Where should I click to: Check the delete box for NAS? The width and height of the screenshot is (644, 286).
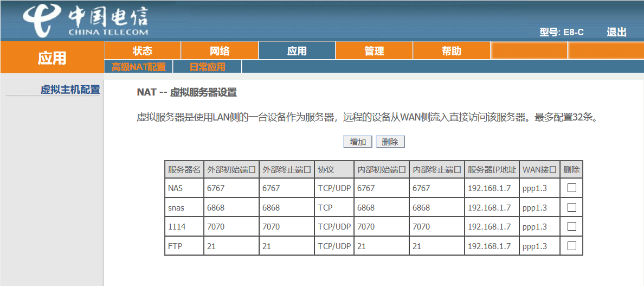click(x=571, y=188)
